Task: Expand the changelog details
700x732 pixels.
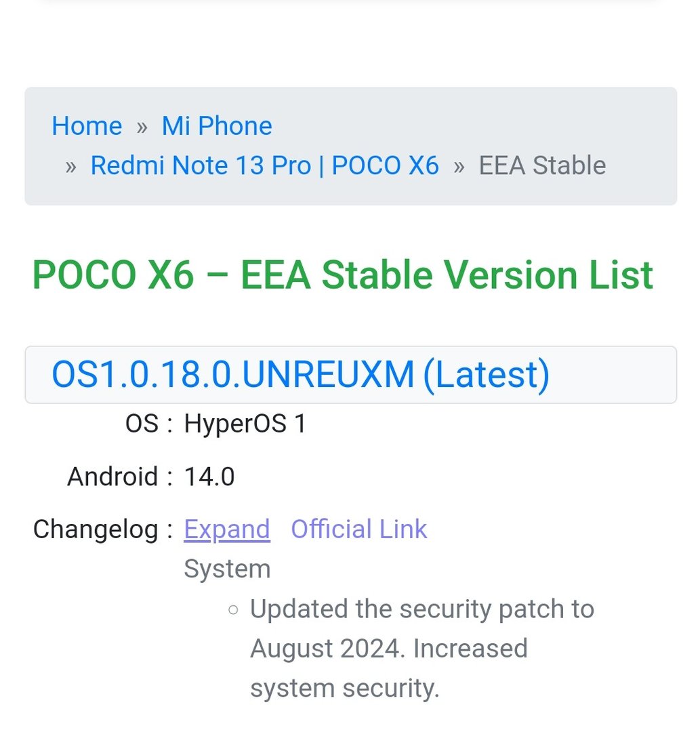Action: [x=227, y=529]
